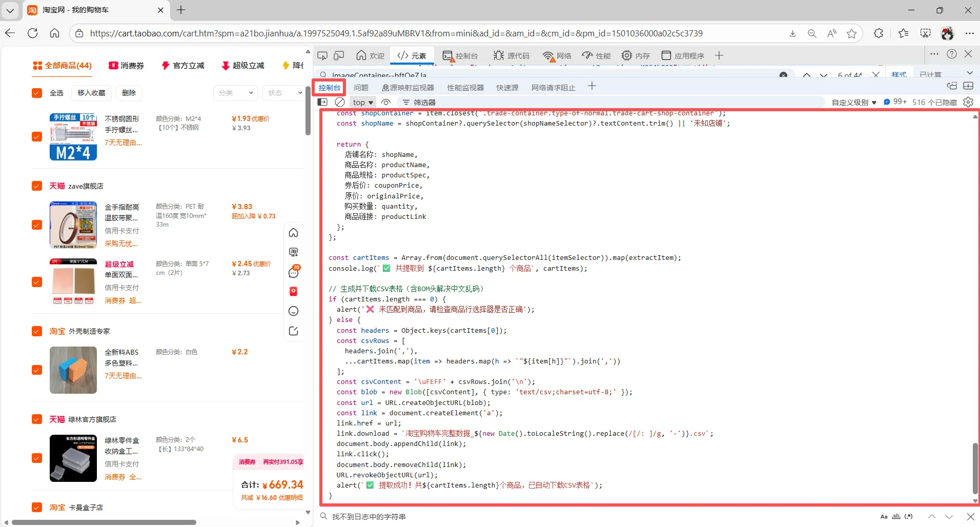Switch to the 问题 drawer tab
This screenshot has height=527, width=980.
361,88
